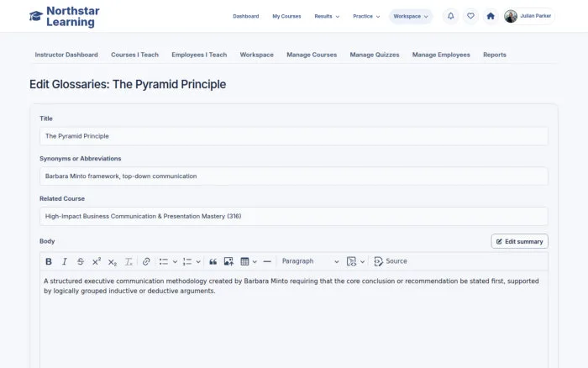Switch to Source editing mode

coord(391,261)
